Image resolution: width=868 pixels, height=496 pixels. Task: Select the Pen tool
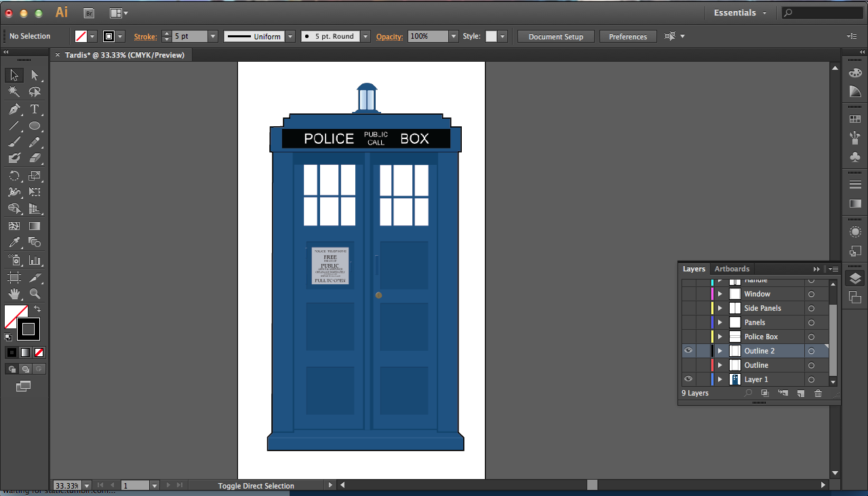(x=14, y=109)
